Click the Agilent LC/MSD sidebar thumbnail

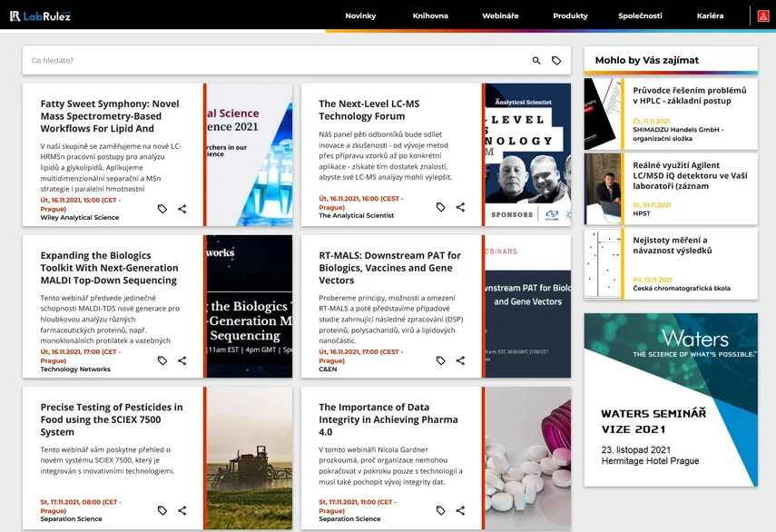tap(603, 189)
